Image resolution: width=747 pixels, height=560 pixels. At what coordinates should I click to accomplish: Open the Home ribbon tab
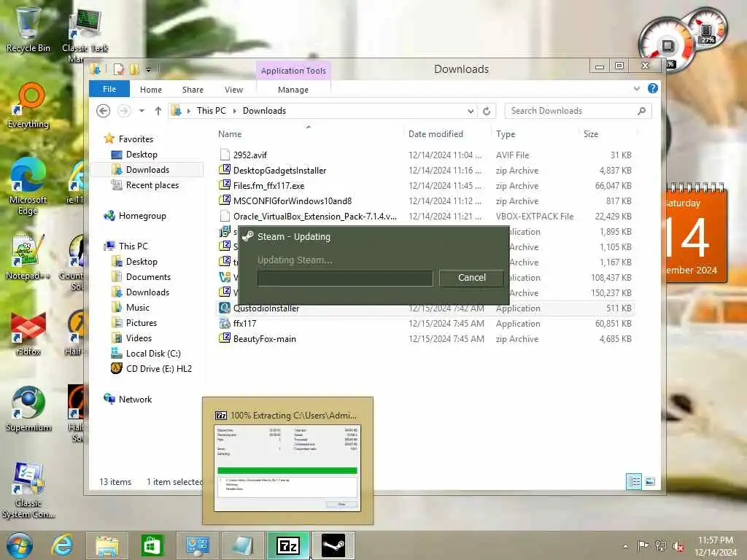(x=150, y=90)
